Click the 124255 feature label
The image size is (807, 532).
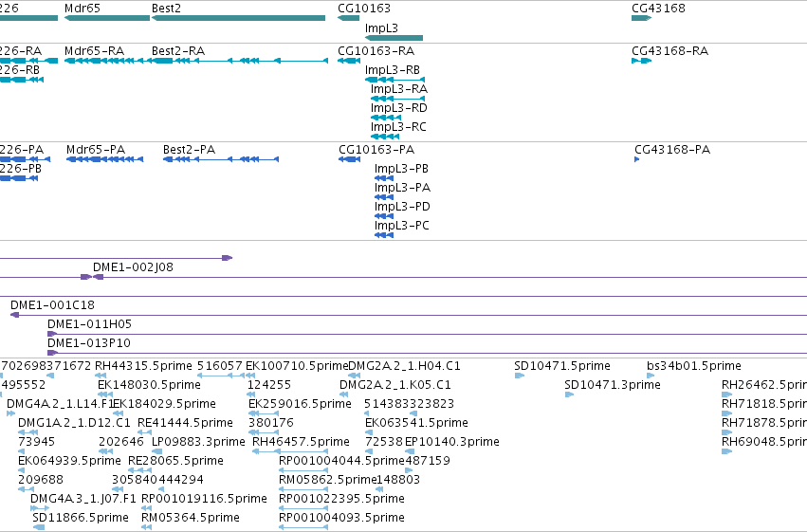(269, 385)
